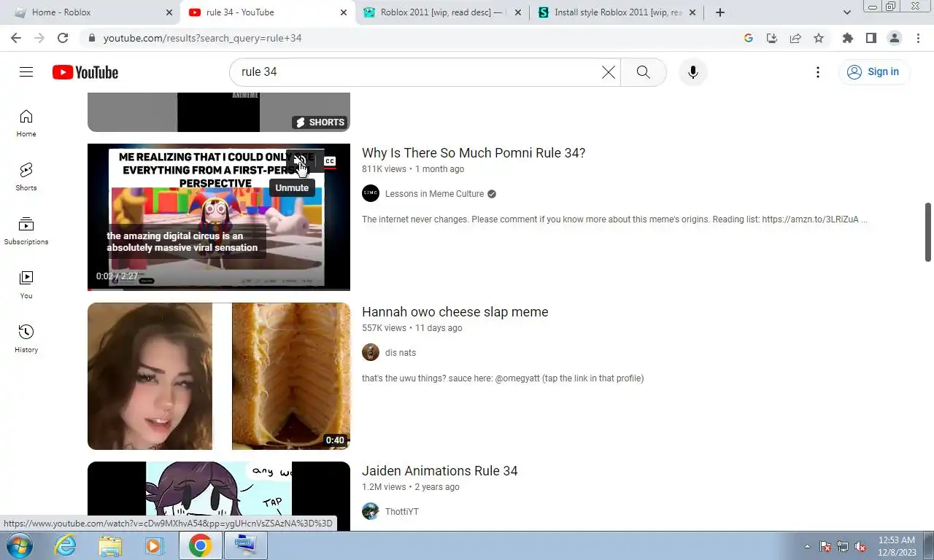
Task: Open Chrome profile avatar
Action: 895,38
